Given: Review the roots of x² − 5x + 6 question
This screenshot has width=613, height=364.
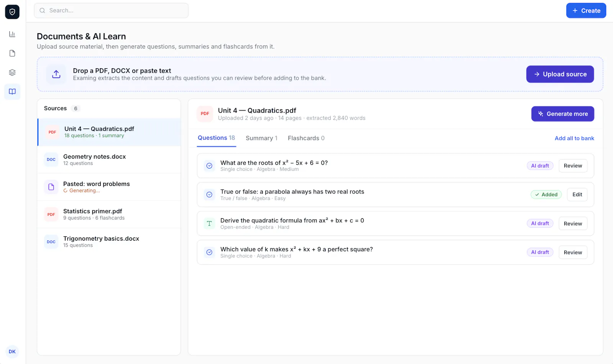Looking at the screenshot, I should click(x=573, y=166).
